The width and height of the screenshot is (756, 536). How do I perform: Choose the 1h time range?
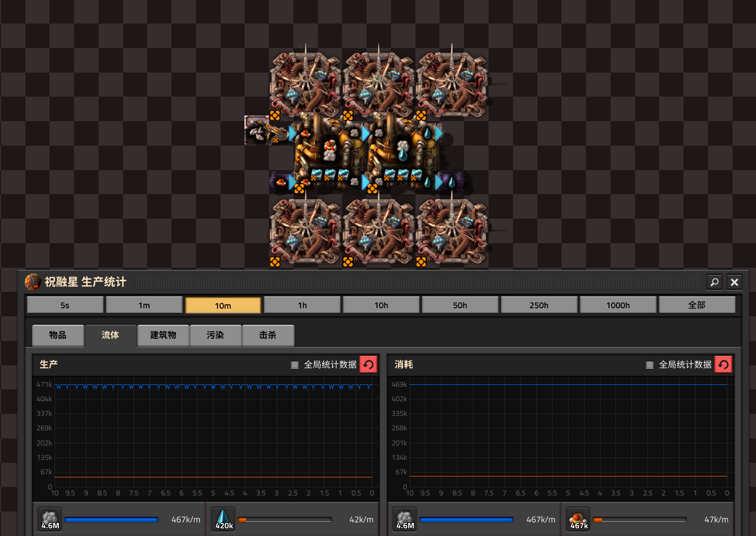(x=302, y=305)
